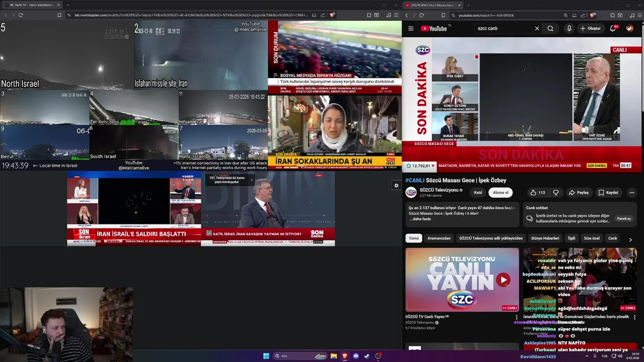Run the YouTube search with magnifier button

550,29
